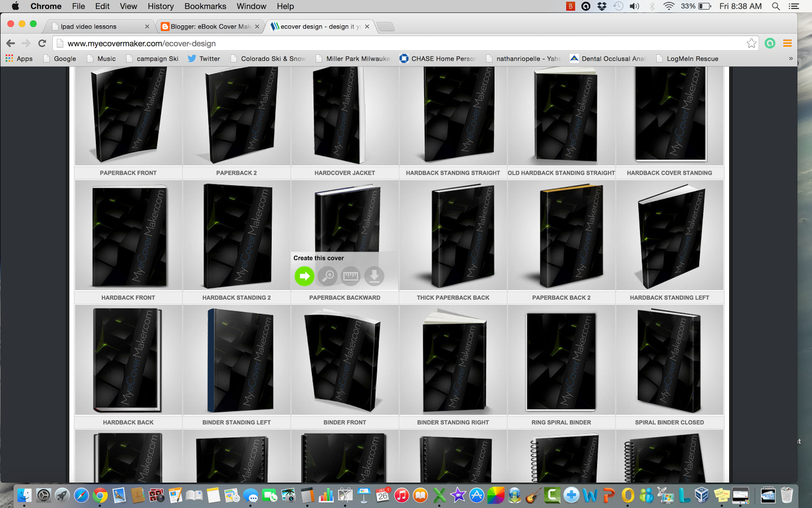This screenshot has width=812, height=508.
Task: Open Notification Center in the menu bar
Action: [x=794, y=6]
